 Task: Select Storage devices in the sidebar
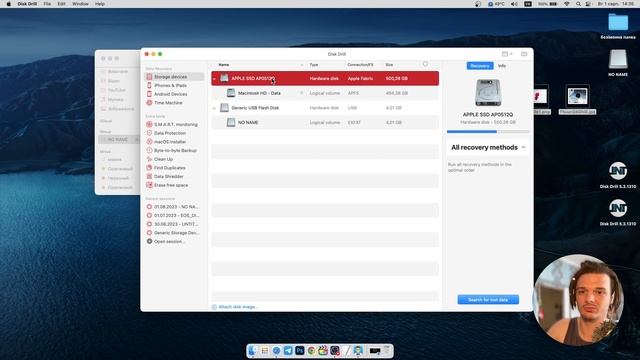[174, 77]
